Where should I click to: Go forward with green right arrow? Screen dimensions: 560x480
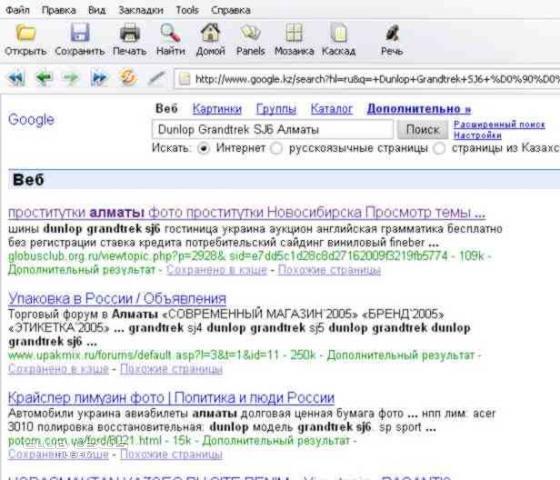click(x=71, y=78)
